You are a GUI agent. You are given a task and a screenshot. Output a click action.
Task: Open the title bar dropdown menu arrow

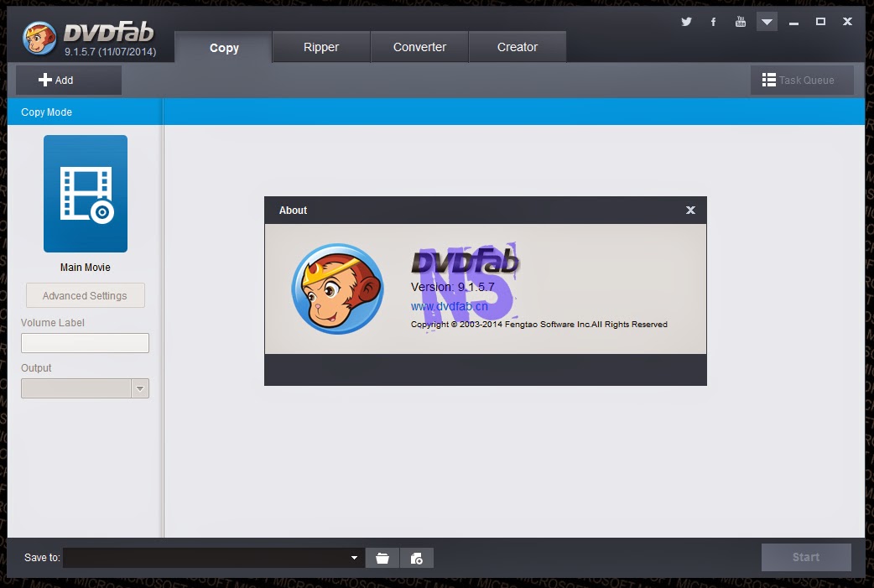tap(767, 22)
